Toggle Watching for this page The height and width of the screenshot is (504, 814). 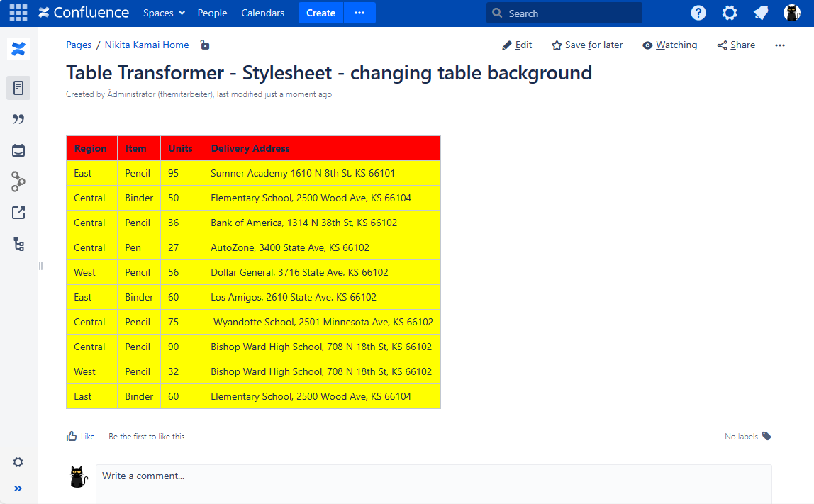669,45
